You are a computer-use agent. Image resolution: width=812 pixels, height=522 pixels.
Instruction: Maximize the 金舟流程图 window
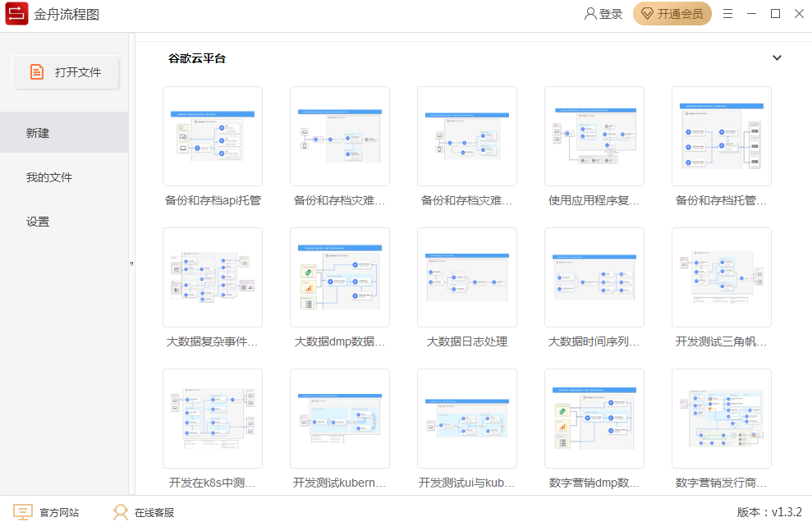click(x=775, y=14)
